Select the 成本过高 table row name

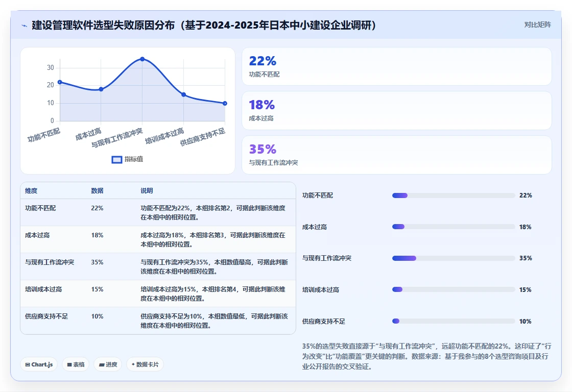(37, 235)
